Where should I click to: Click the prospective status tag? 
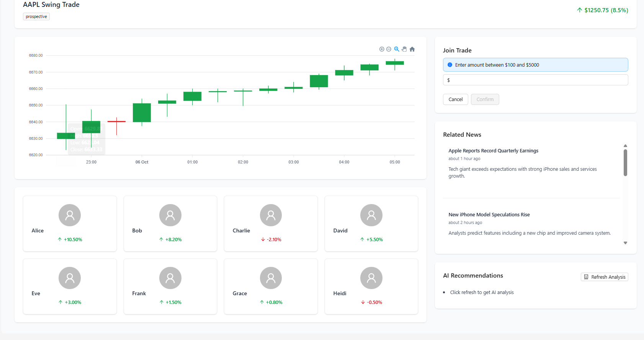[36, 16]
